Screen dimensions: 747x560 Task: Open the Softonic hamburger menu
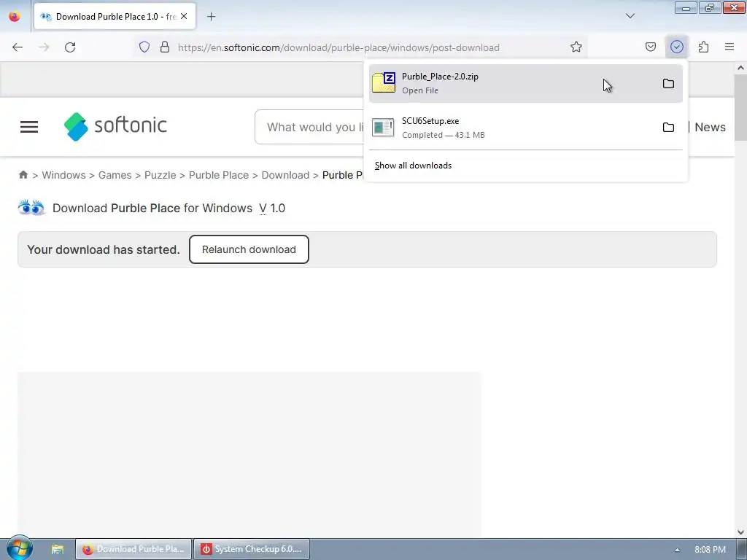pos(29,127)
